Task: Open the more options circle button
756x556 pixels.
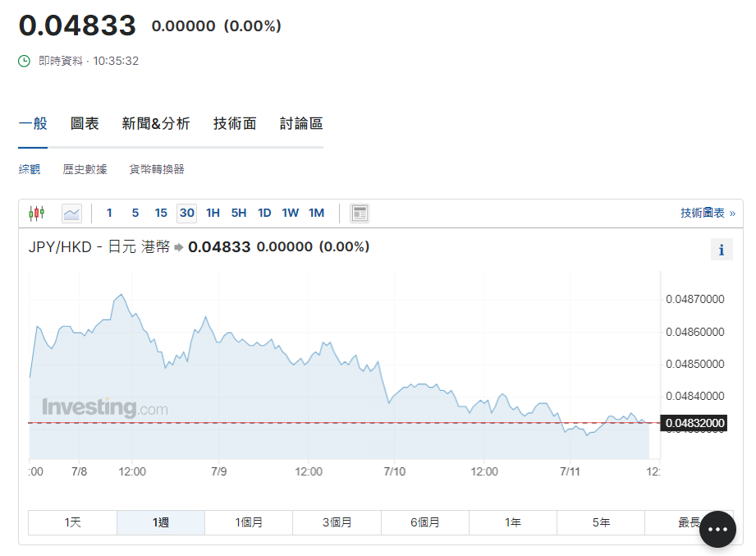Action: (x=717, y=529)
